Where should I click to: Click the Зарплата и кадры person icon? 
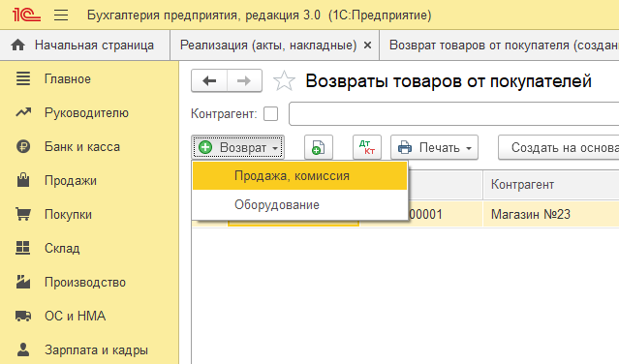(23, 349)
